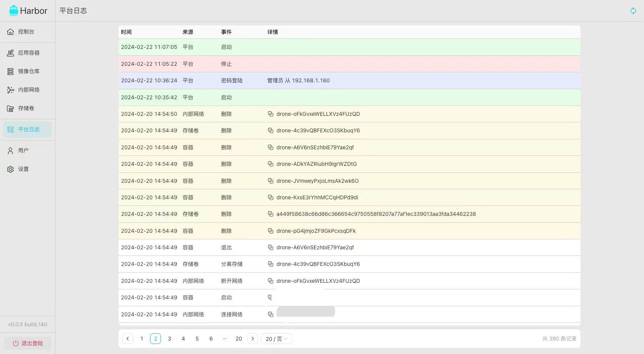Open 存储卷 menu item

[x=27, y=109]
